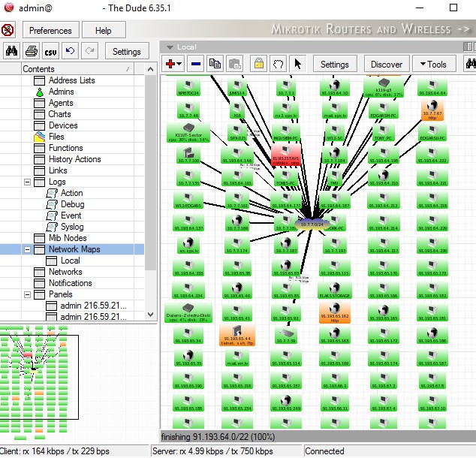Select the Dalans-Zviedru-Diski device

[188, 312]
